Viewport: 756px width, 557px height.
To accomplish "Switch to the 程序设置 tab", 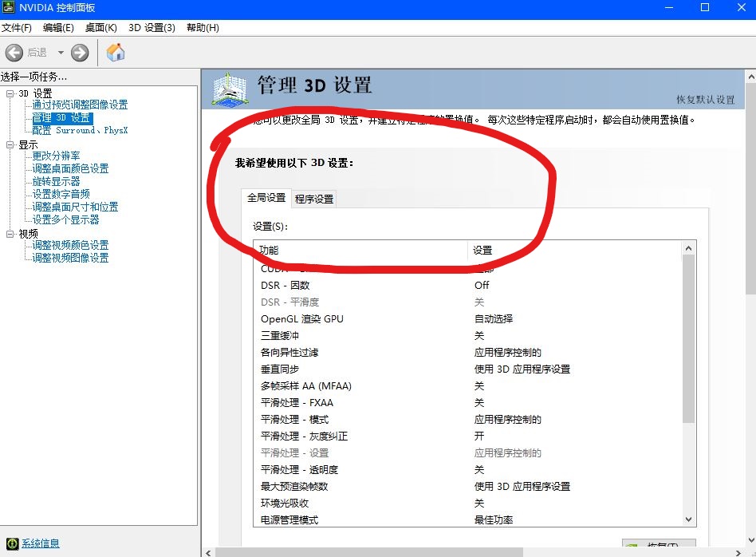I will [314, 199].
